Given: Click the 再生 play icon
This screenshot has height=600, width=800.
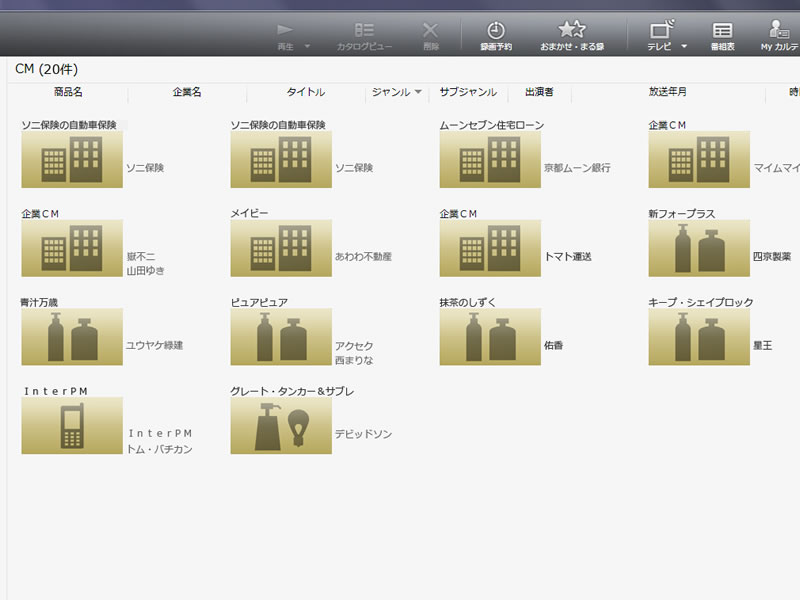Looking at the screenshot, I should [x=285, y=31].
